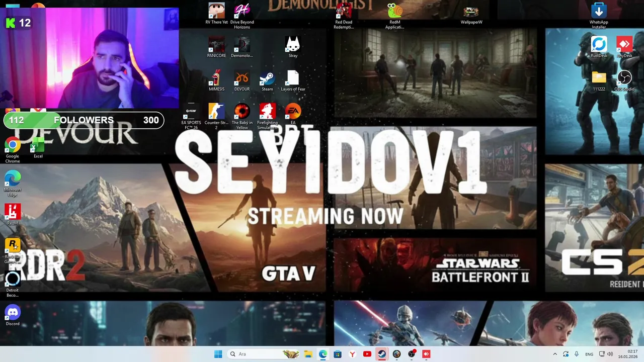Select the EA app desktop icon
Image resolution: width=644 pixels, height=362 pixels.
click(x=293, y=114)
